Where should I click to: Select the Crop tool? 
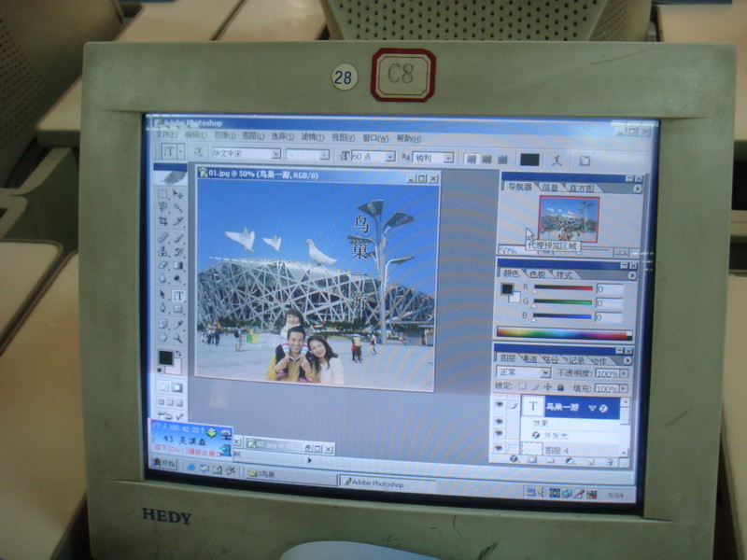[x=163, y=221]
